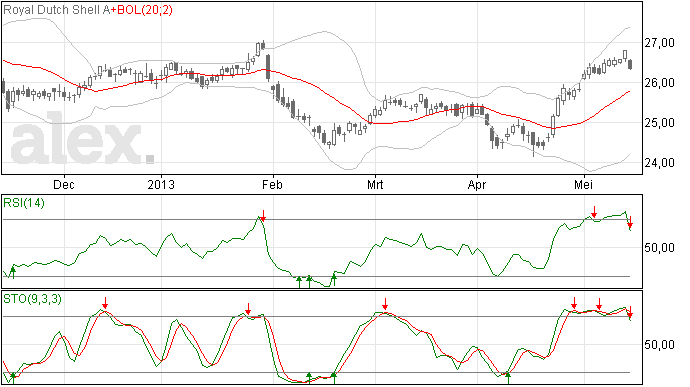Select the 24,00 price axis label
690x387 pixels.
tap(659, 163)
